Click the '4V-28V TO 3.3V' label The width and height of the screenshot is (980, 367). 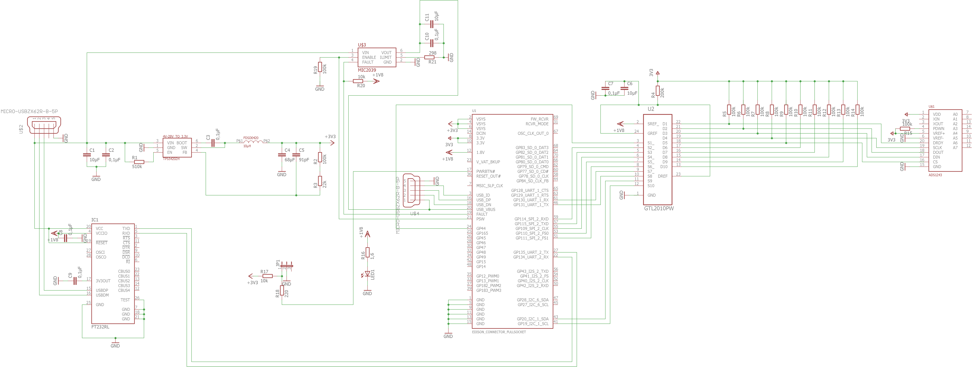point(175,136)
